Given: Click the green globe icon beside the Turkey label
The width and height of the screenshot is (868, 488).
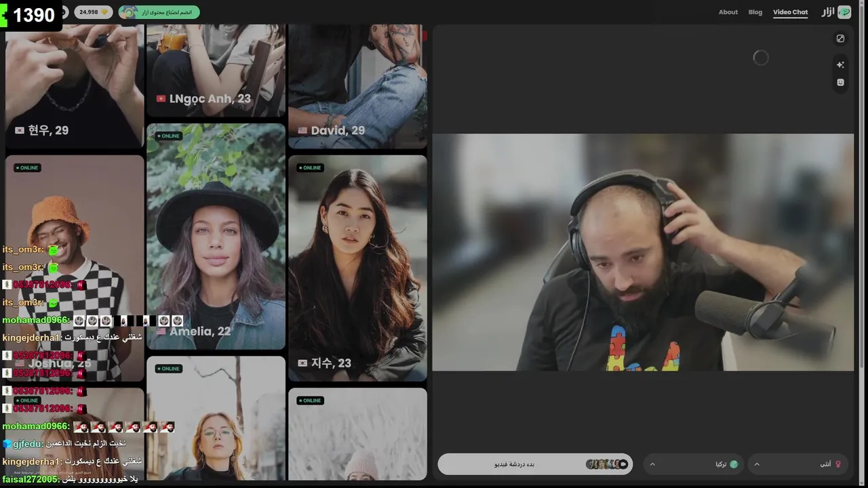Looking at the screenshot, I should 734,464.
